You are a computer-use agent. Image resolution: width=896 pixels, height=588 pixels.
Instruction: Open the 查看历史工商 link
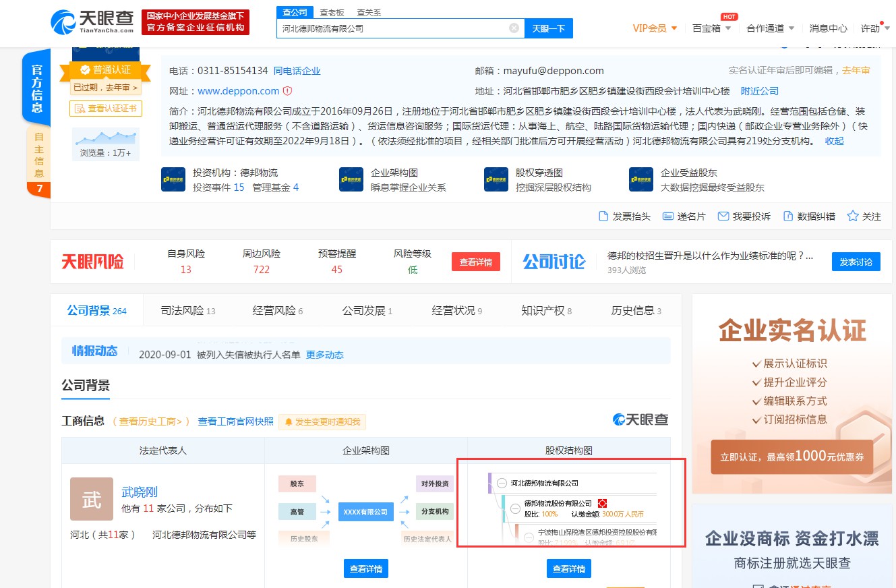[x=151, y=421]
